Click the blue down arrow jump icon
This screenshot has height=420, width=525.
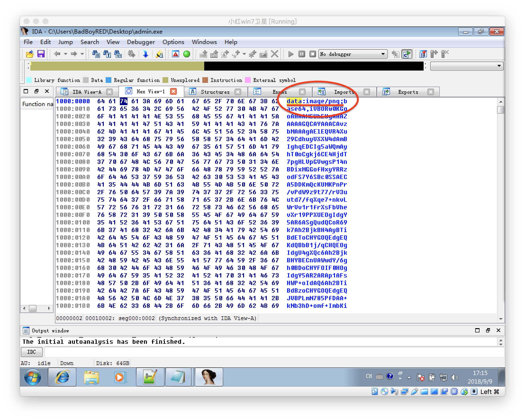(145, 54)
